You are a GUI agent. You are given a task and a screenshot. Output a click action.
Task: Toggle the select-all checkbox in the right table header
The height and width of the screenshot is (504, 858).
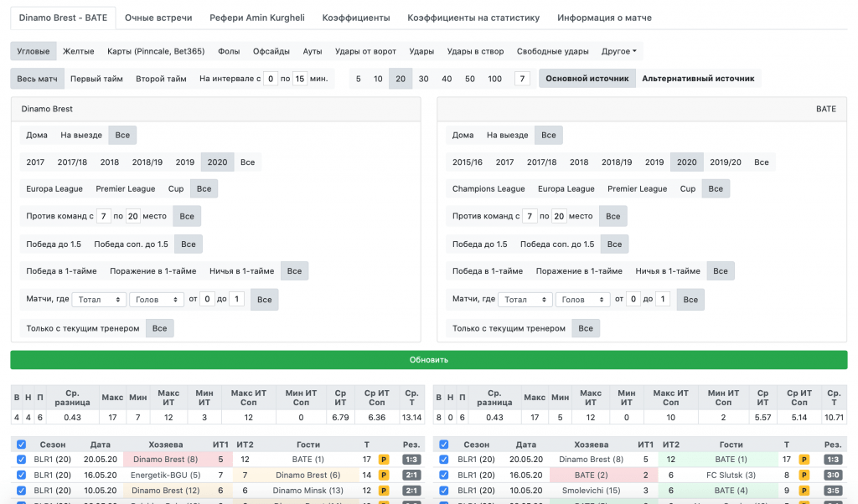pos(444,445)
